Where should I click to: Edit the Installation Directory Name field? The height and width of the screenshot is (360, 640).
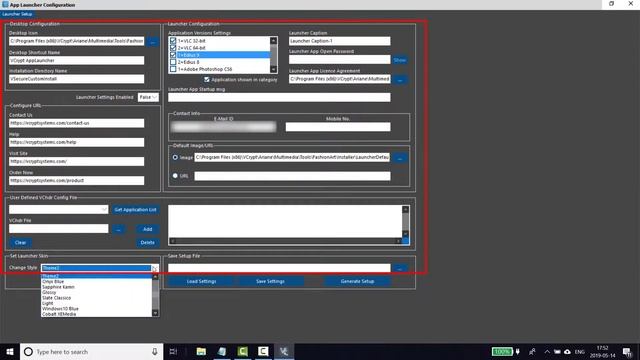[x=76, y=79]
